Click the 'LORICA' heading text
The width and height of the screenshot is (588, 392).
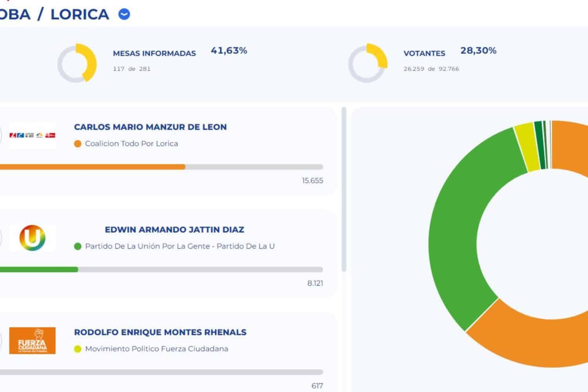click(80, 15)
